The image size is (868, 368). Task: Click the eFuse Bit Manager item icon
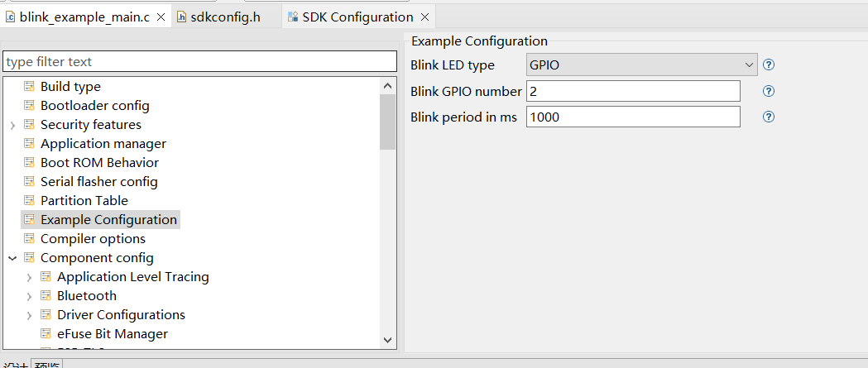[46, 334]
